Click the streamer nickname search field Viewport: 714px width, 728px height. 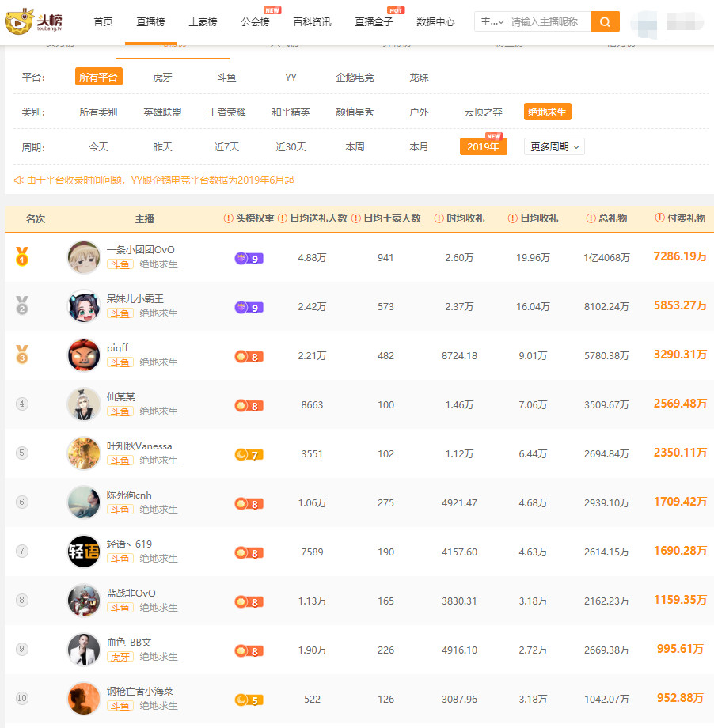point(548,21)
